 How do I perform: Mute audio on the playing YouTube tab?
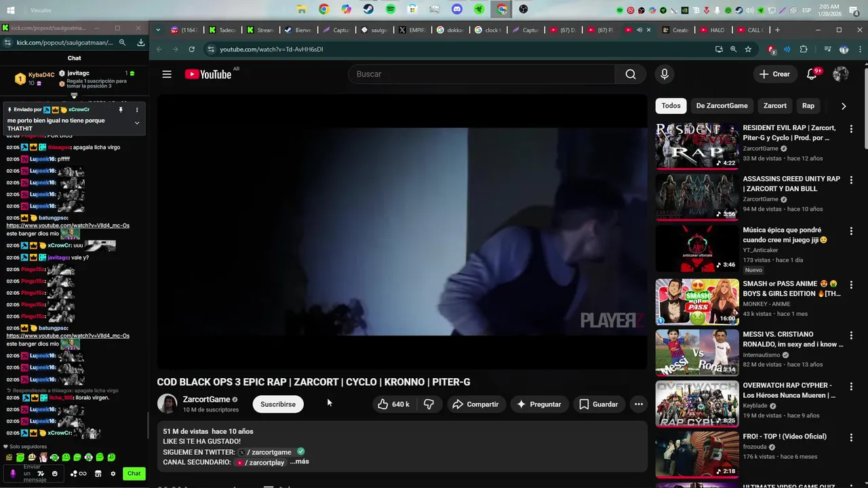(x=639, y=30)
